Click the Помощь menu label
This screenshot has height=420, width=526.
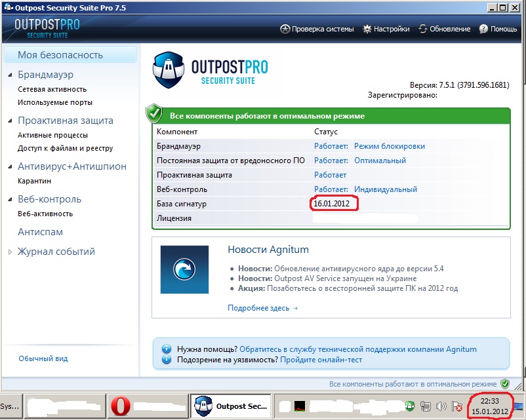click(x=504, y=29)
